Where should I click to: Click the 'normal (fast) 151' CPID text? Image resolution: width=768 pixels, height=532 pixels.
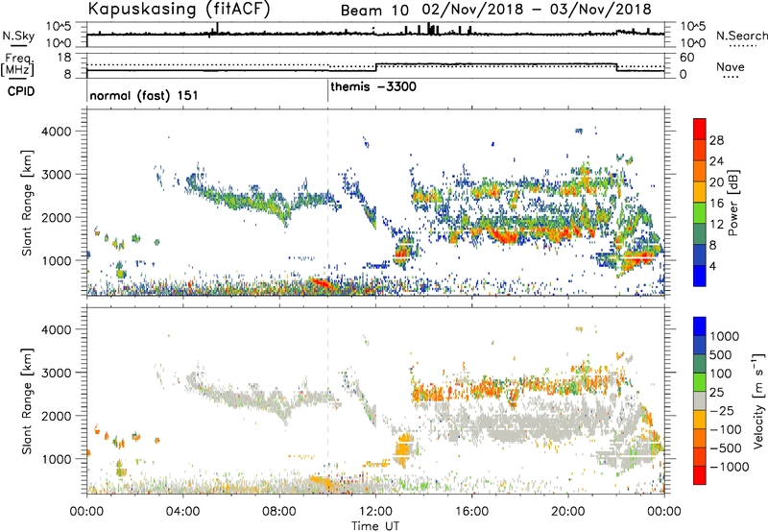click(x=144, y=95)
